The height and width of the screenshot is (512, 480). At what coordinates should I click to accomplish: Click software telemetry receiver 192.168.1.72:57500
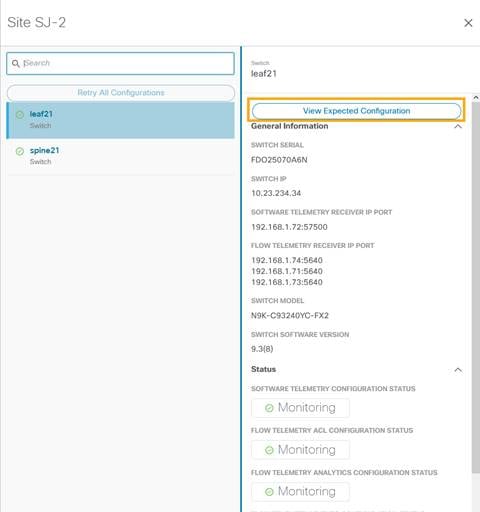tap(289, 227)
